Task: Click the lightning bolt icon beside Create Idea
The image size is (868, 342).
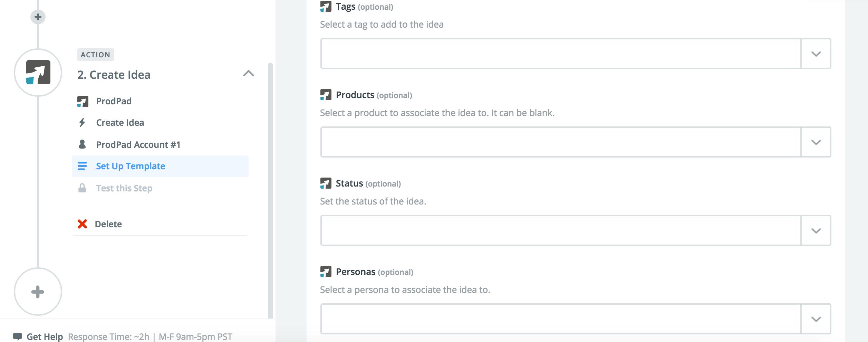Action: point(82,123)
